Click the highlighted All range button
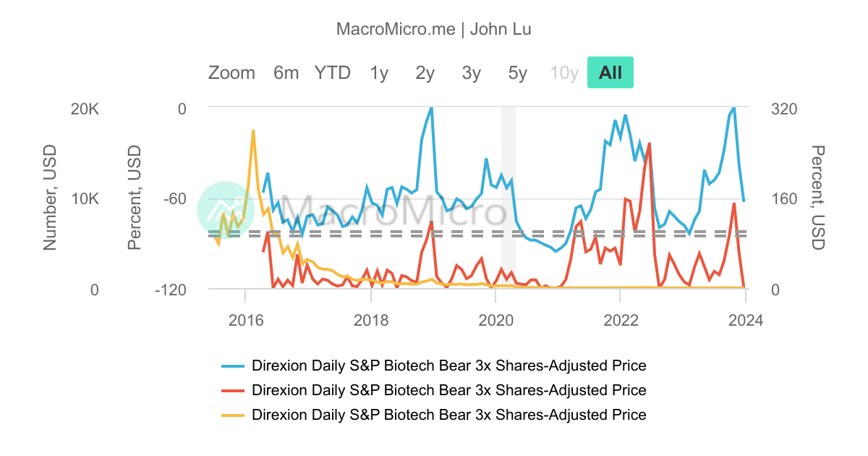Screen dimensions: 868x456 tap(610, 72)
